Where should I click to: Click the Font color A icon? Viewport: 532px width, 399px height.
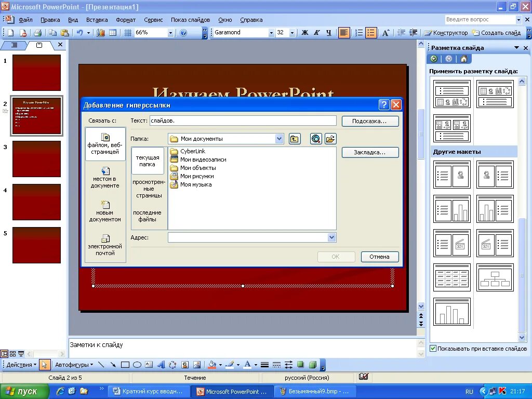point(248,365)
